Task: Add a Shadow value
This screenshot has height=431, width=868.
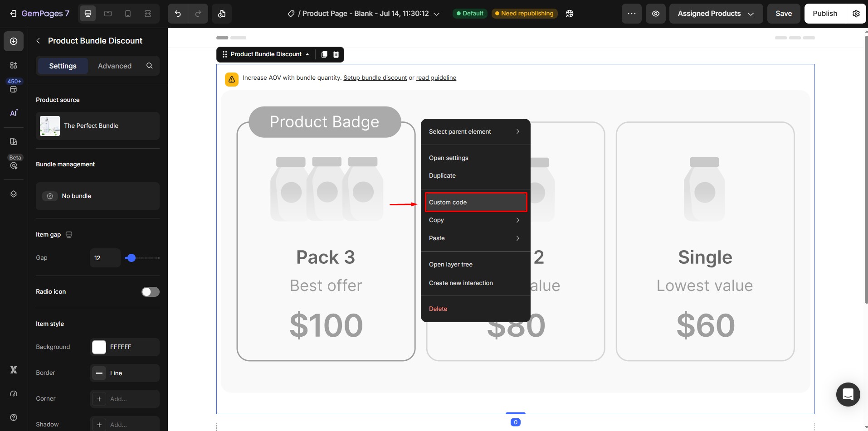Action: pyautogui.click(x=125, y=425)
